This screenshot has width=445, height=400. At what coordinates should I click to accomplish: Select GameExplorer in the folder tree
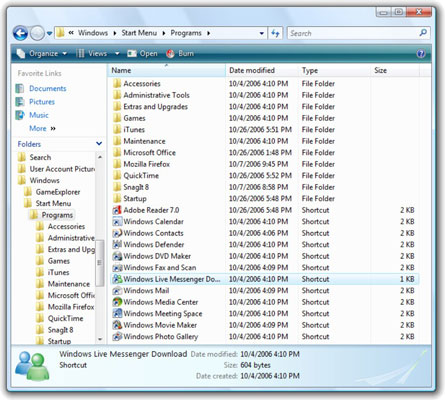[x=58, y=192]
